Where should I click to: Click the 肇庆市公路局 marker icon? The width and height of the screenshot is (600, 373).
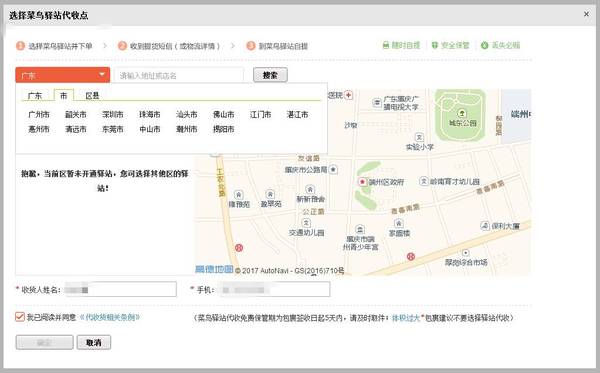tap(333, 169)
